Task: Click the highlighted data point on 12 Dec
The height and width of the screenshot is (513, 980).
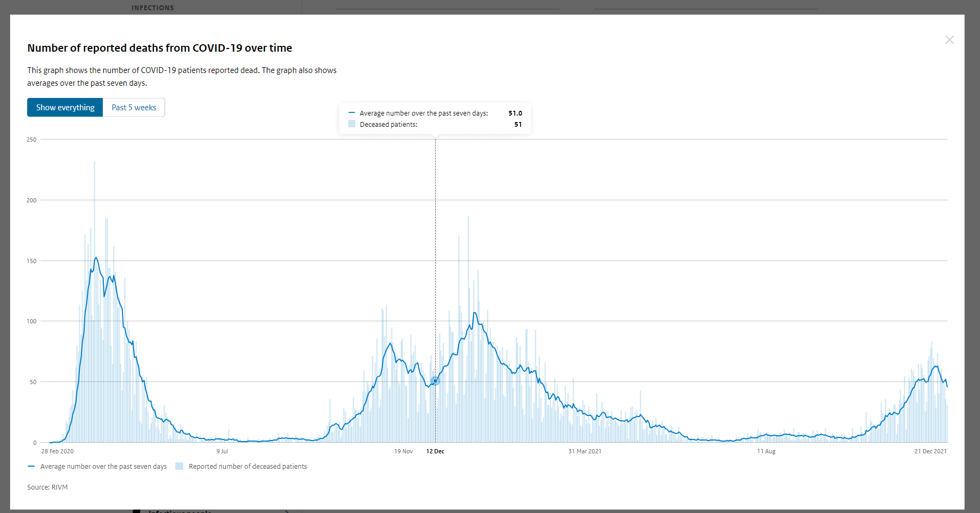Action: pyautogui.click(x=435, y=381)
